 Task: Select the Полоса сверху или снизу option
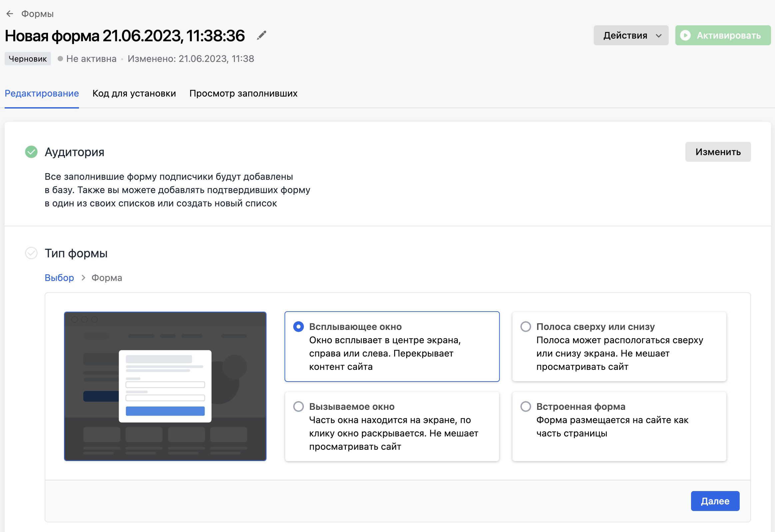tap(525, 327)
